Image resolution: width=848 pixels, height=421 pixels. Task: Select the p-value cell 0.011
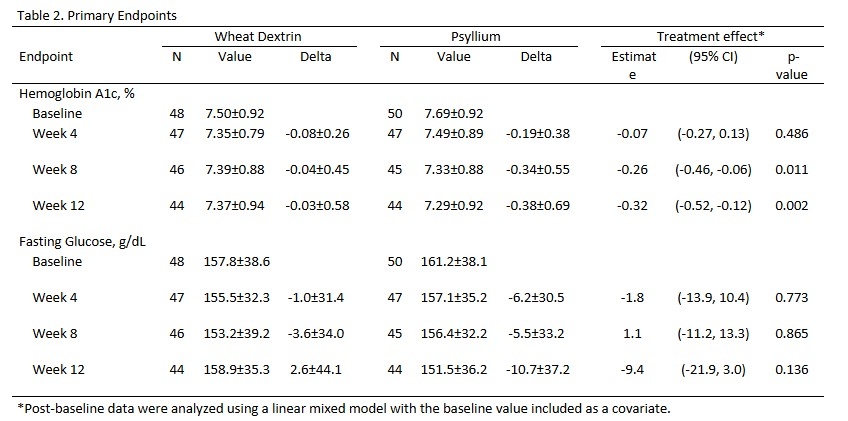pos(791,170)
